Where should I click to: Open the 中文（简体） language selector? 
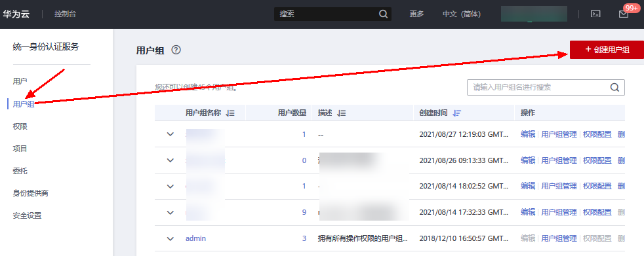click(462, 14)
